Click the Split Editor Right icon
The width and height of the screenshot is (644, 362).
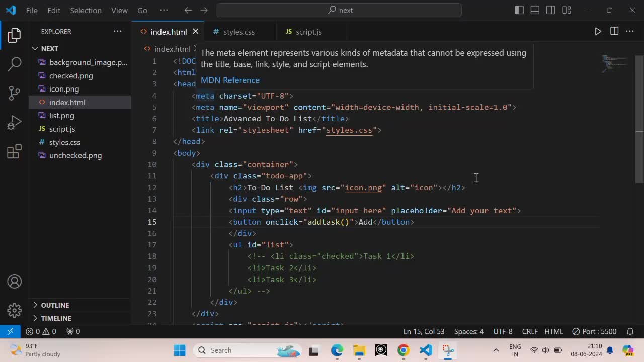click(x=614, y=31)
